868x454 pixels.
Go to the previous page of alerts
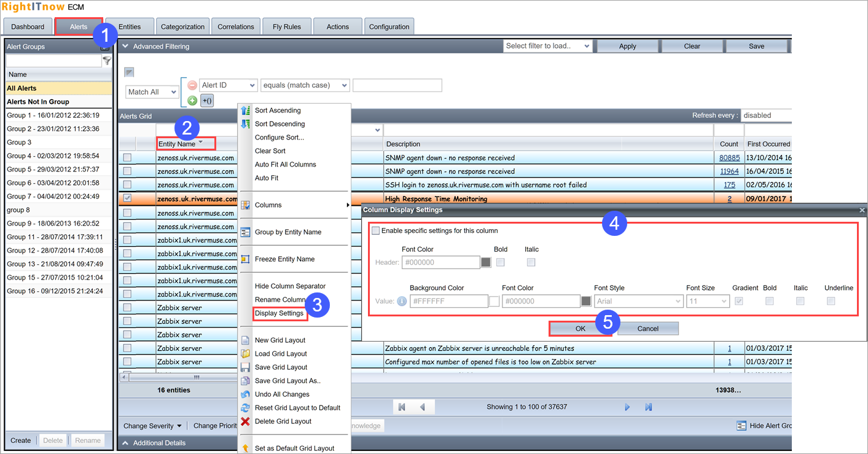[x=423, y=407]
